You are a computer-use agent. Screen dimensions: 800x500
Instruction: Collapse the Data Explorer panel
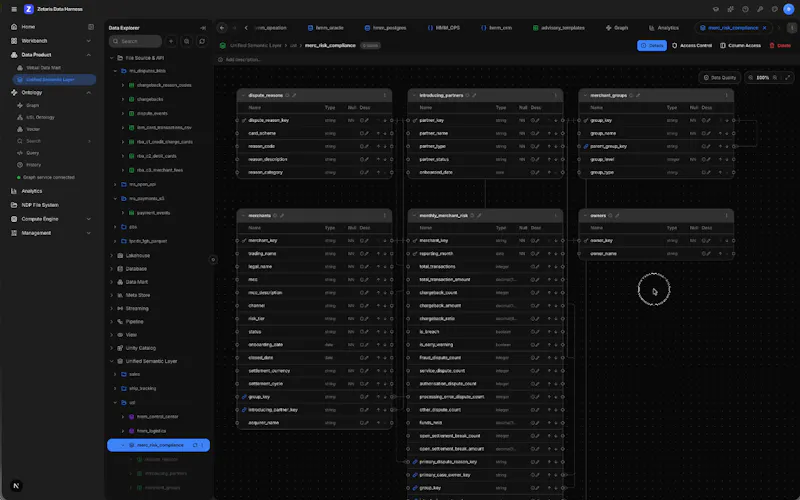[x=203, y=28]
